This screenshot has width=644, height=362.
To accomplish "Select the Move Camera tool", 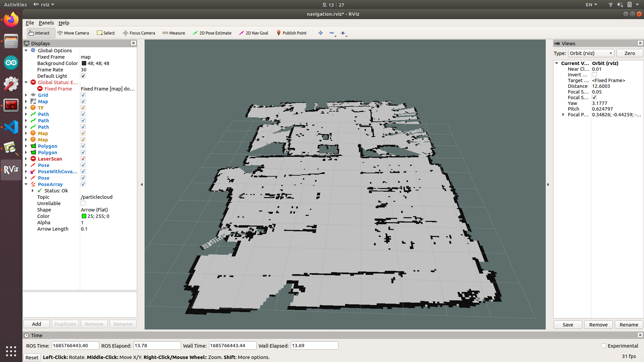I will pos(73,33).
